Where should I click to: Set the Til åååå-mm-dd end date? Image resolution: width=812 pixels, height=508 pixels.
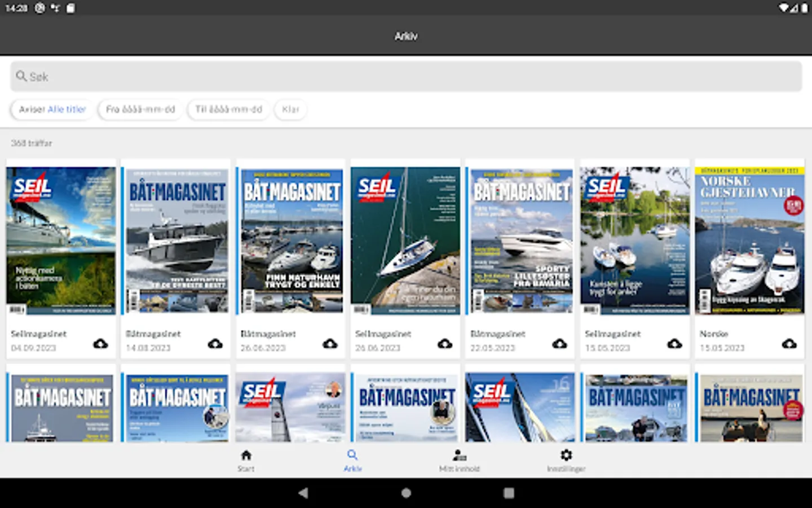point(228,110)
